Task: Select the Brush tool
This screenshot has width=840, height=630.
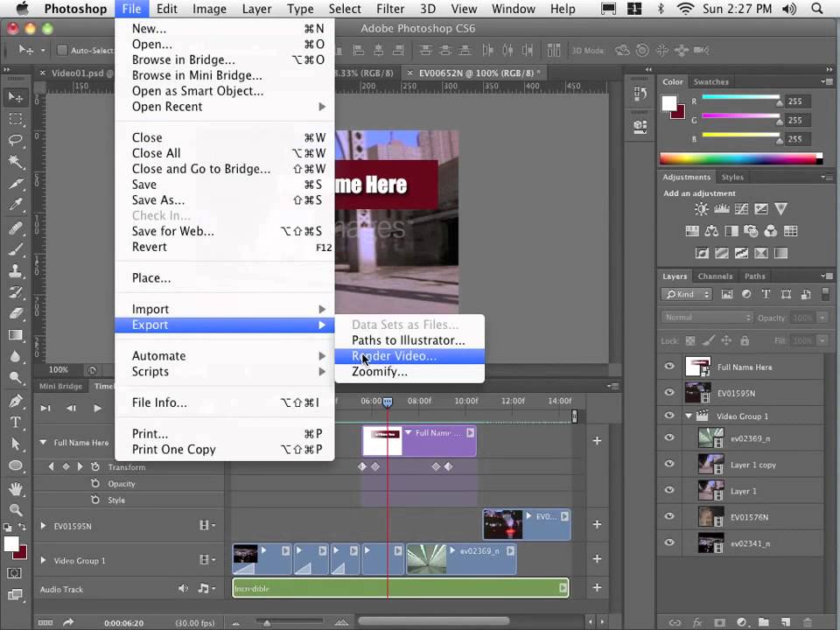Action: coord(16,249)
